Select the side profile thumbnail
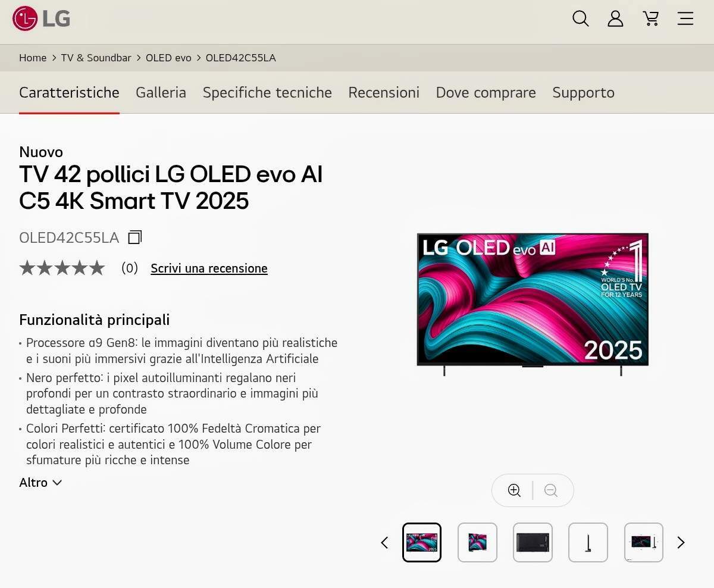Viewport: 714px width, 588px height. pos(588,542)
